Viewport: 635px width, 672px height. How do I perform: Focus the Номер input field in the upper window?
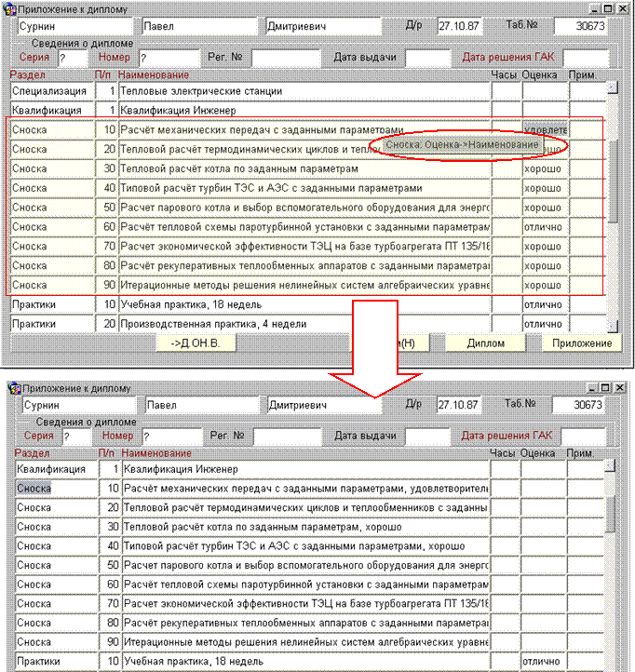(169, 58)
